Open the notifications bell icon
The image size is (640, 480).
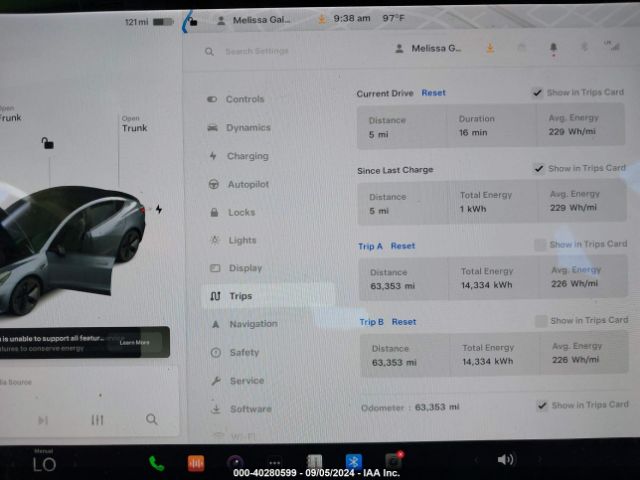pyautogui.click(x=553, y=48)
